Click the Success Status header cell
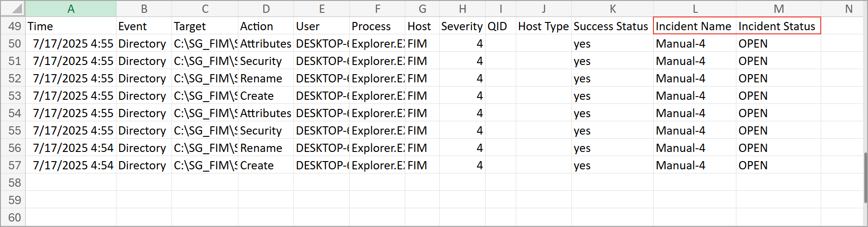This screenshot has width=868, height=227. click(x=612, y=26)
